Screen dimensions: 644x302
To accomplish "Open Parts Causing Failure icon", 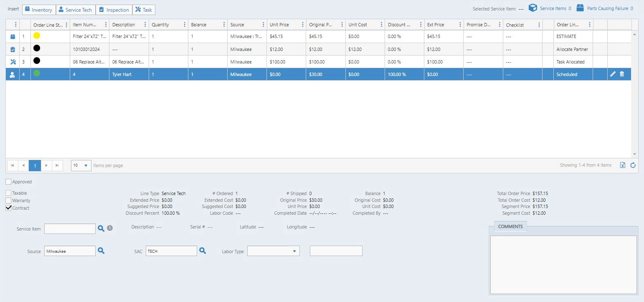I will (580, 8).
